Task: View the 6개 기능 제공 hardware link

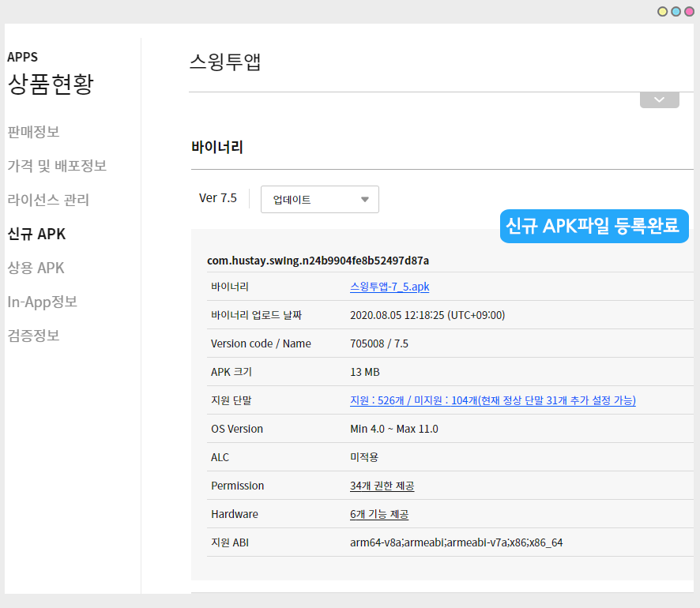Action: tap(378, 514)
